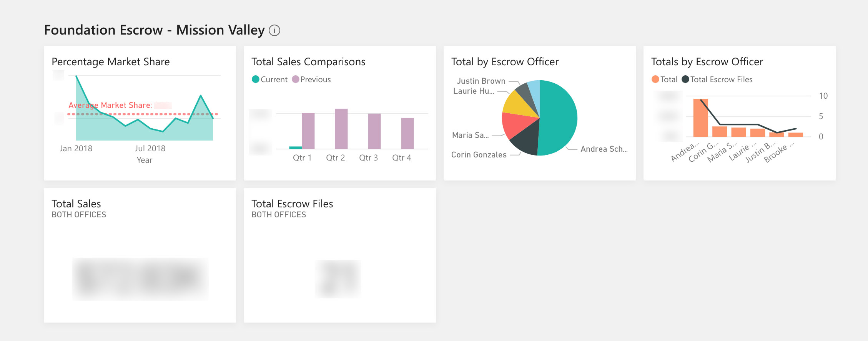Image resolution: width=868 pixels, height=341 pixels.
Task: Click the Qtr 4 axis label
Action: (402, 158)
